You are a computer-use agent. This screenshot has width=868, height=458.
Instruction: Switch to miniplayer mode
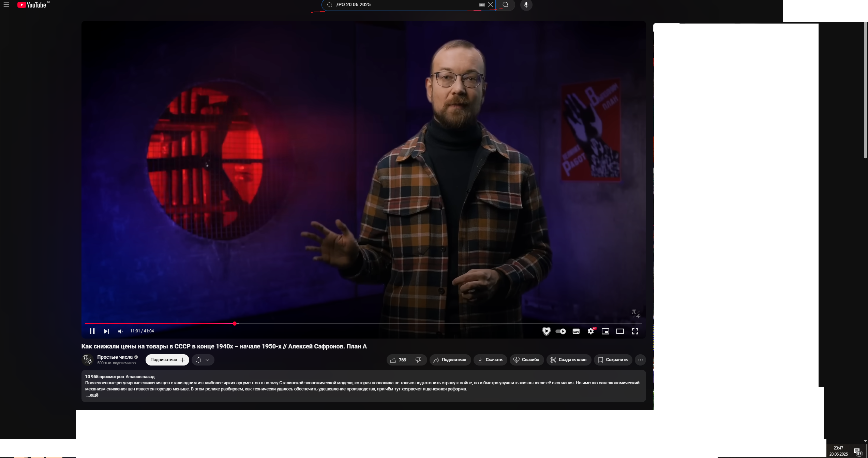[605, 331]
